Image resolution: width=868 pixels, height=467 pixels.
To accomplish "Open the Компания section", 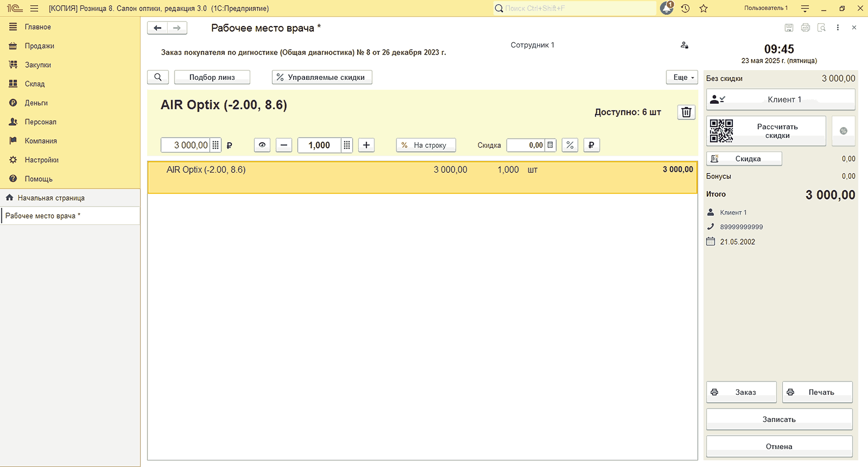I will click(40, 141).
